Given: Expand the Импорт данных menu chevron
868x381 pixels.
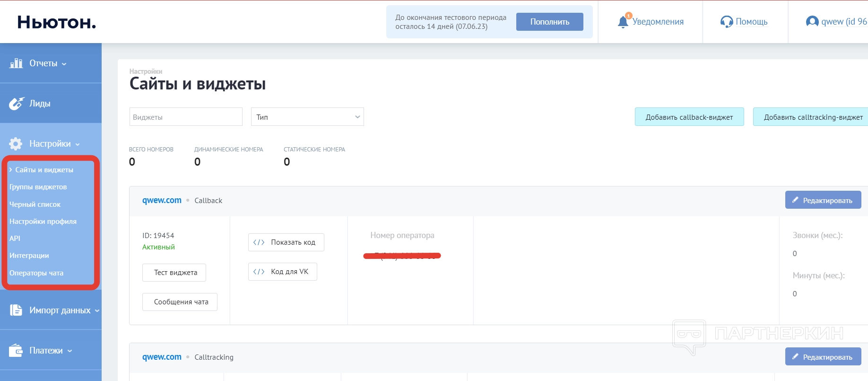Looking at the screenshot, I should [x=97, y=311].
